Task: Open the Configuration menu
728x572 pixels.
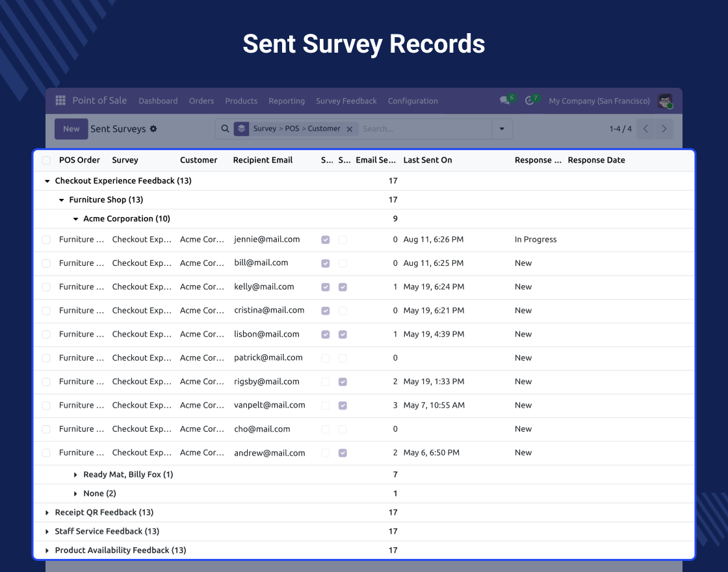Action: pyautogui.click(x=413, y=101)
